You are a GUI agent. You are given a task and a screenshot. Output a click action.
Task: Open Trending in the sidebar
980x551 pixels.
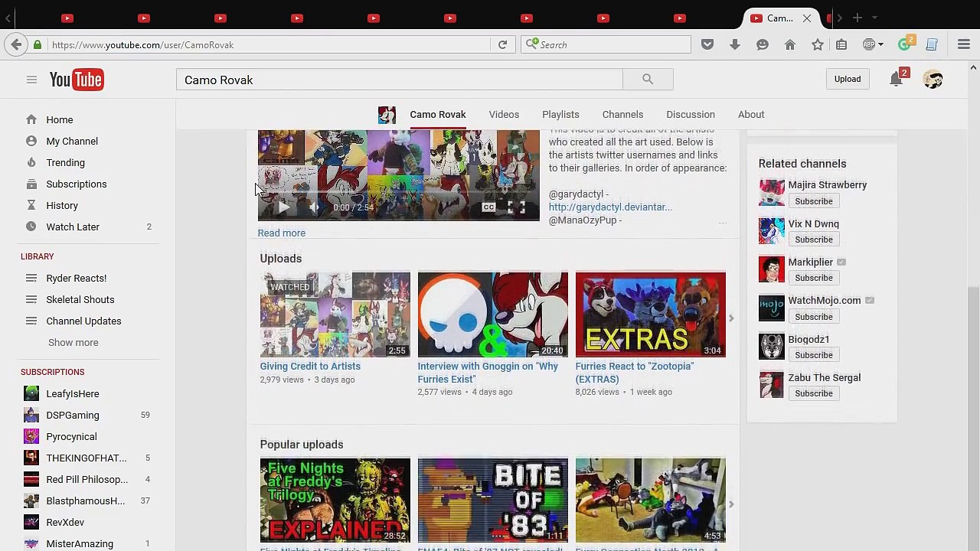66,162
